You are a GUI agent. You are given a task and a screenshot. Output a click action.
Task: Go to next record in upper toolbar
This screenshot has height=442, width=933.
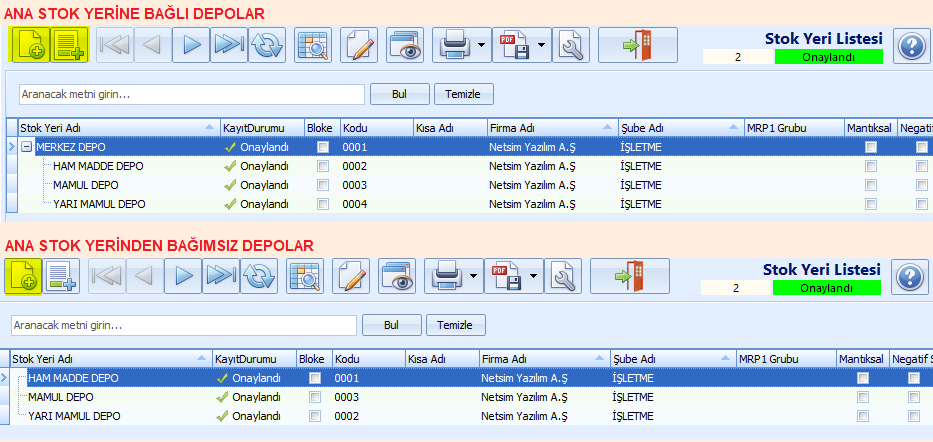pyautogui.click(x=190, y=45)
